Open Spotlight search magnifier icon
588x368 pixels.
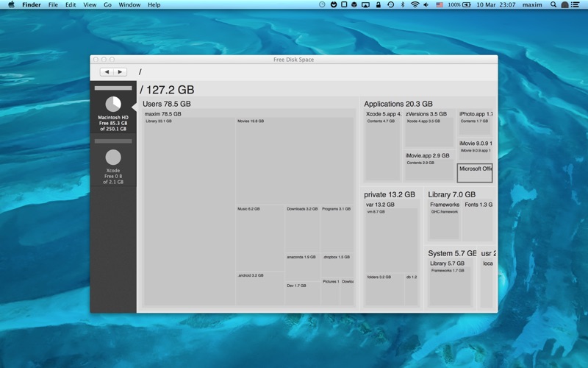point(553,4)
